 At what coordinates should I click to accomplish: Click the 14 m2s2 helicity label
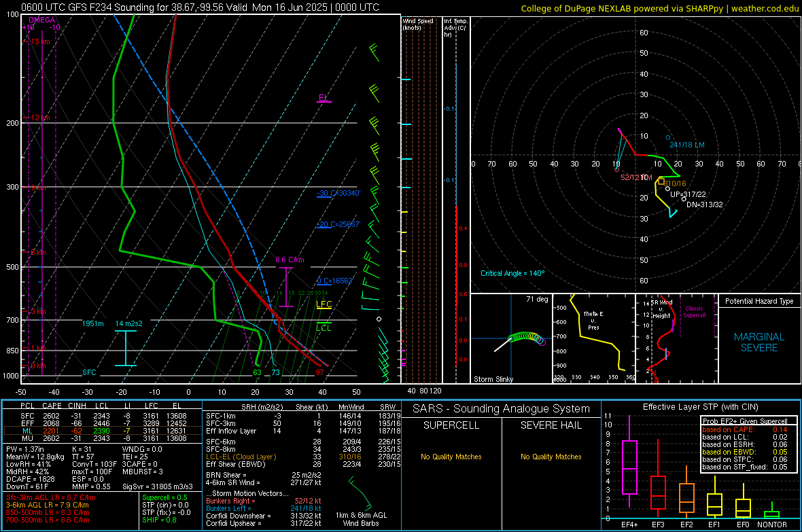(x=129, y=324)
